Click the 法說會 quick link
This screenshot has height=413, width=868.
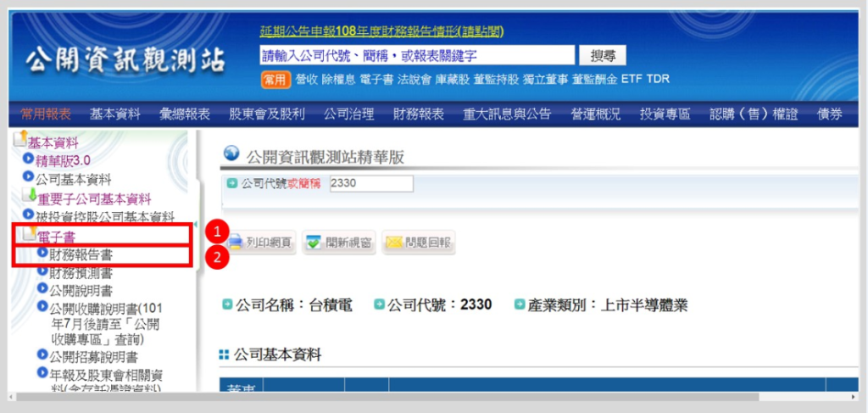[414, 79]
